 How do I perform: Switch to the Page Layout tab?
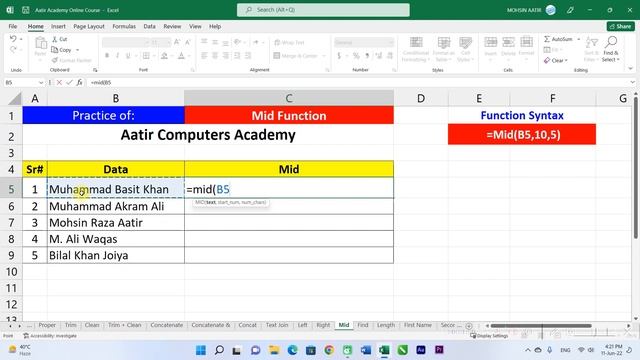(89, 27)
